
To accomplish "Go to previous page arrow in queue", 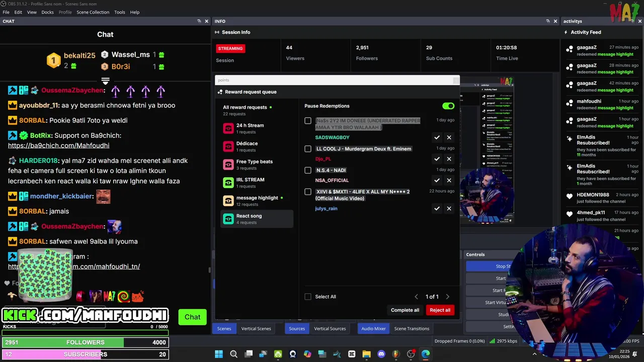I will (416, 297).
